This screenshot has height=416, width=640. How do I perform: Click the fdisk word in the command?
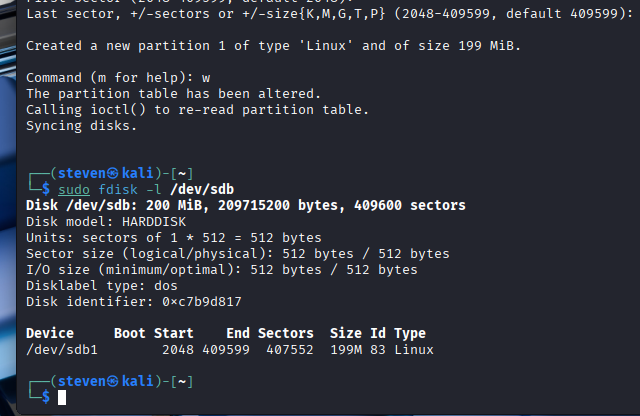pos(118,189)
